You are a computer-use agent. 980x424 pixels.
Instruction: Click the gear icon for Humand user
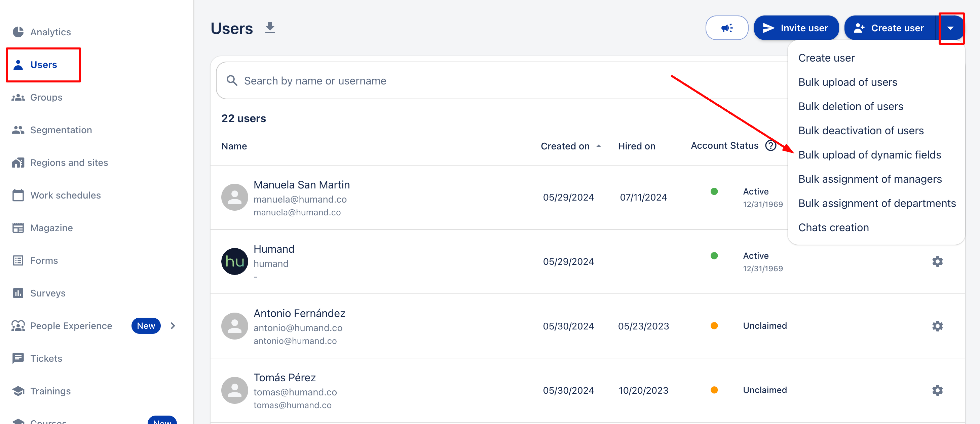click(x=937, y=261)
